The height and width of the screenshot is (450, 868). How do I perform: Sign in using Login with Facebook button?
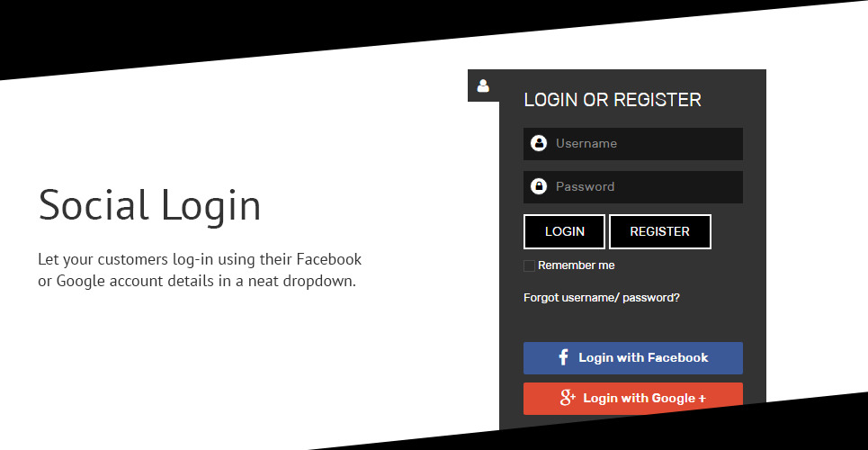coord(633,358)
